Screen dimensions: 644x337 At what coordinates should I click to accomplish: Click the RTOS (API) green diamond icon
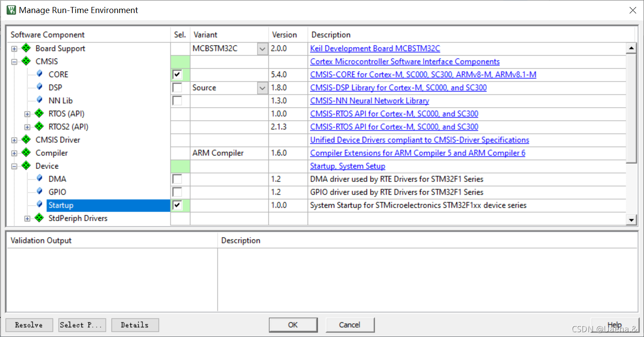[39, 113]
